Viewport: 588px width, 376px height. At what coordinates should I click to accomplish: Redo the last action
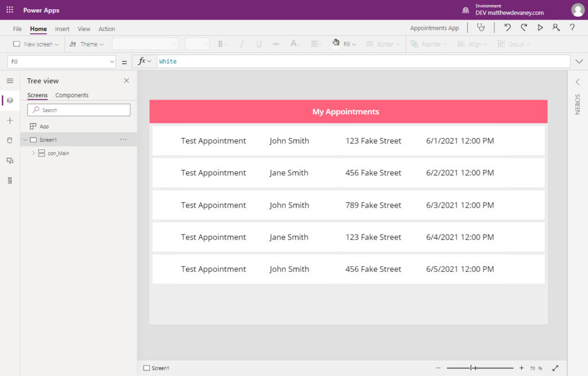[524, 28]
